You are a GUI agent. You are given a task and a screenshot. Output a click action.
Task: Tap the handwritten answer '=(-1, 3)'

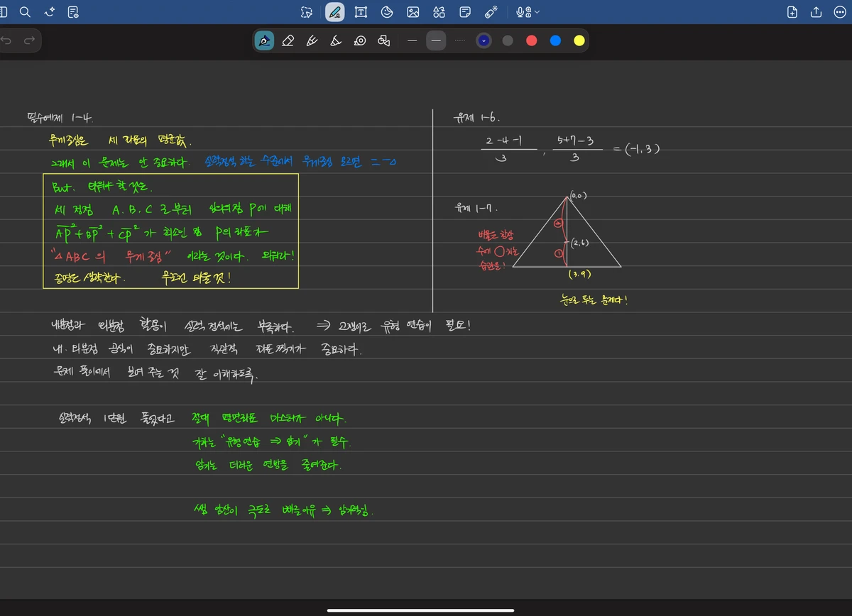[x=638, y=148]
